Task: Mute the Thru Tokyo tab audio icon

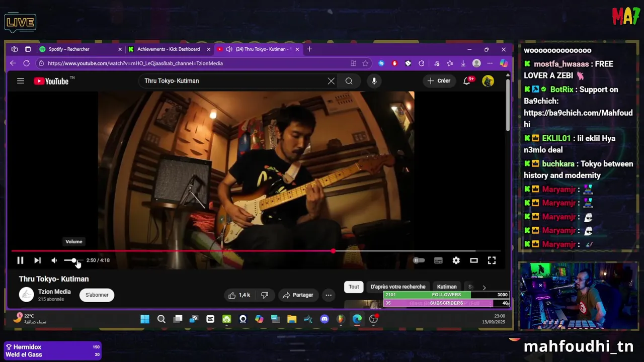Action: point(229,49)
